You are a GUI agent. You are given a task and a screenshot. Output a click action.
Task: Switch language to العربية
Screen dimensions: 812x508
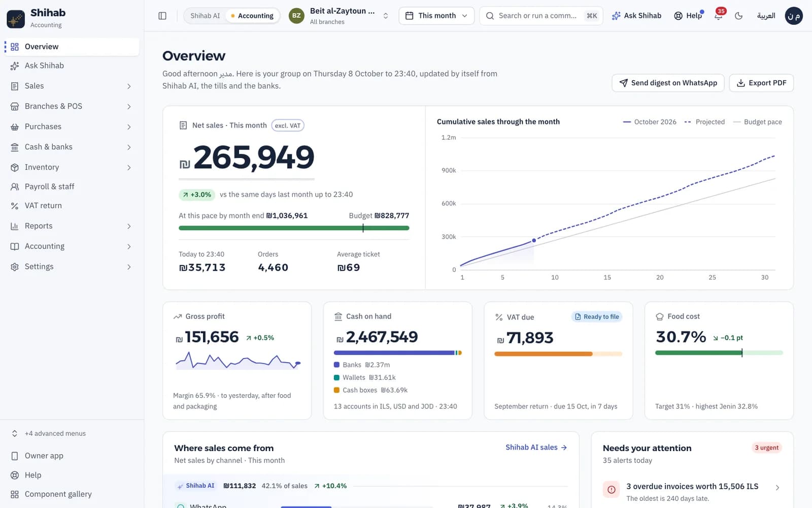766,16
